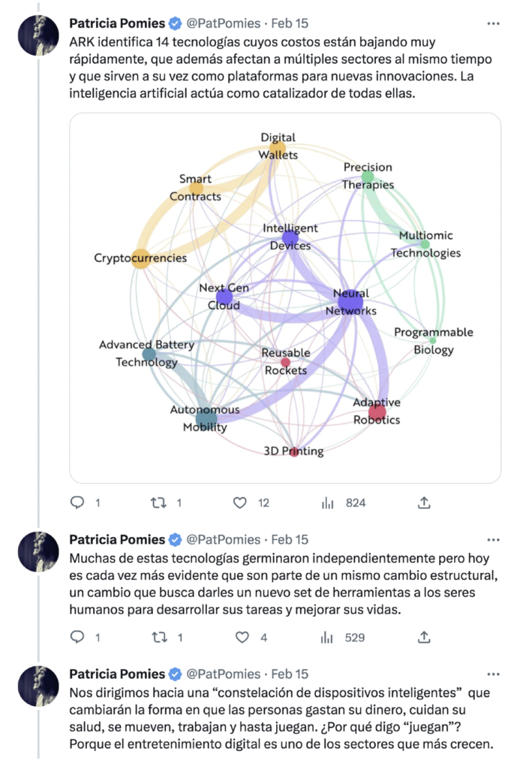Open more options menu on first tweet

pyautogui.click(x=493, y=23)
